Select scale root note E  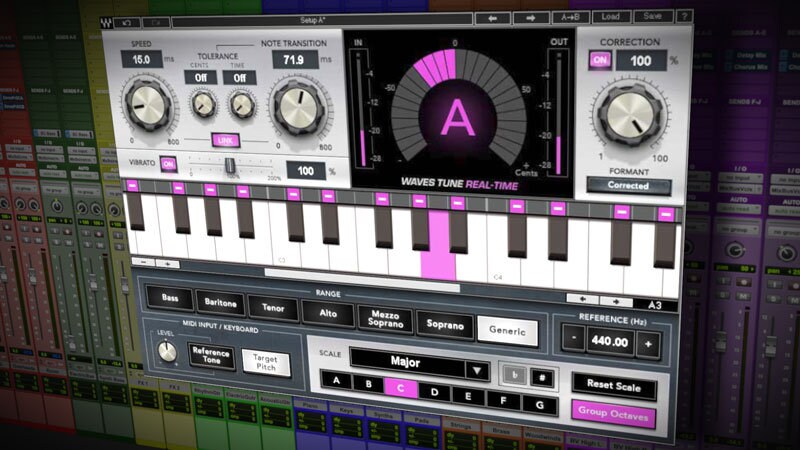pos(468,396)
